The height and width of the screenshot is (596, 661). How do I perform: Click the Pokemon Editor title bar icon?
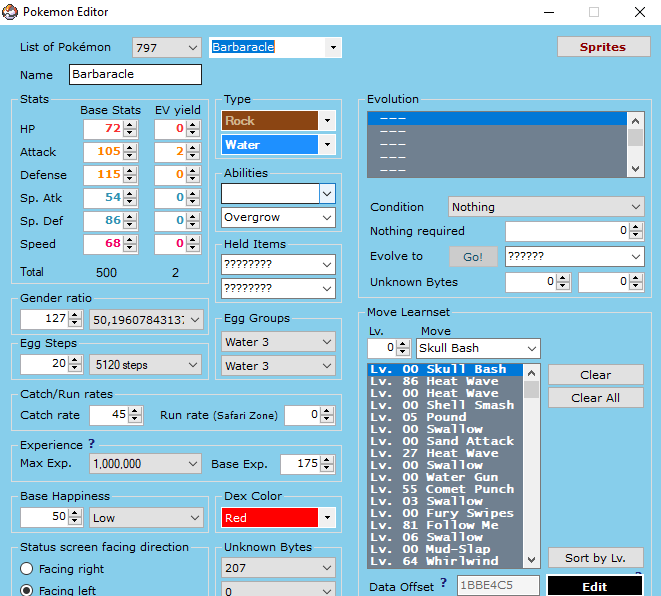pyautogui.click(x=10, y=12)
